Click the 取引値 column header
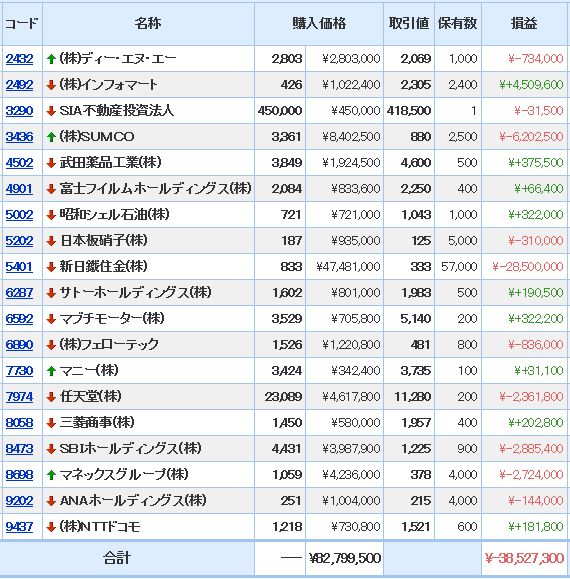570x579 pixels. click(409, 24)
